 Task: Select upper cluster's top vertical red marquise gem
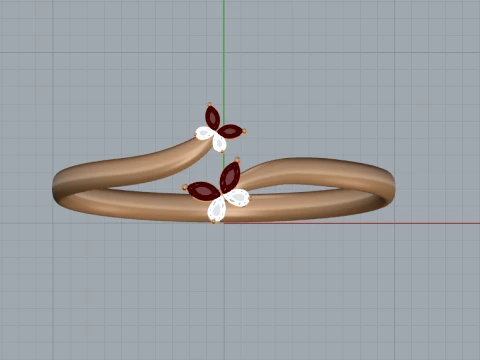(x=212, y=118)
